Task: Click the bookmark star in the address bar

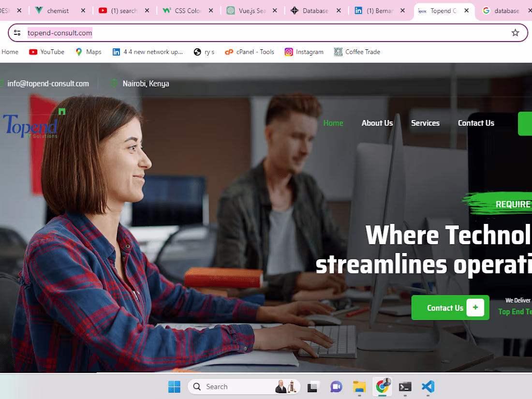Action: click(515, 33)
